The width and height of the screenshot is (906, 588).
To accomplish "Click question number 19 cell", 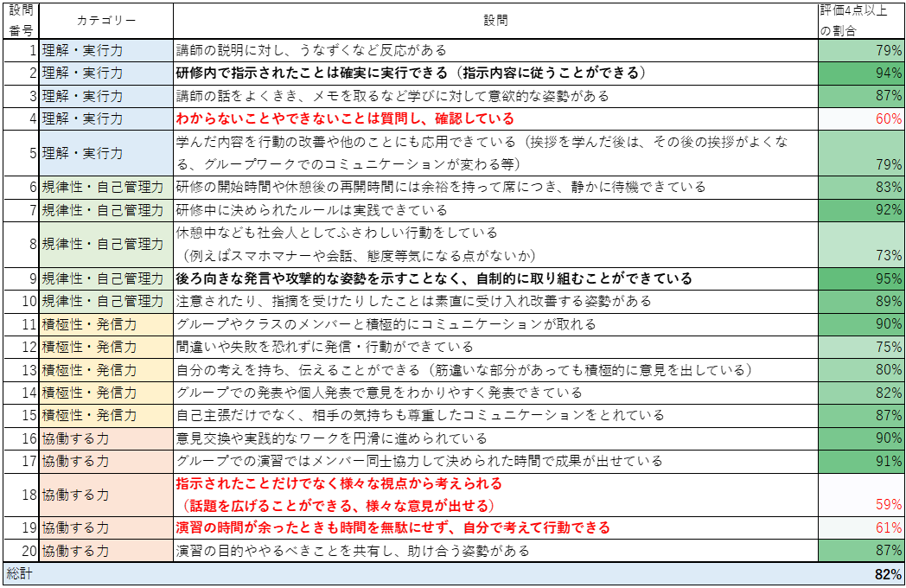I will coord(21,527).
